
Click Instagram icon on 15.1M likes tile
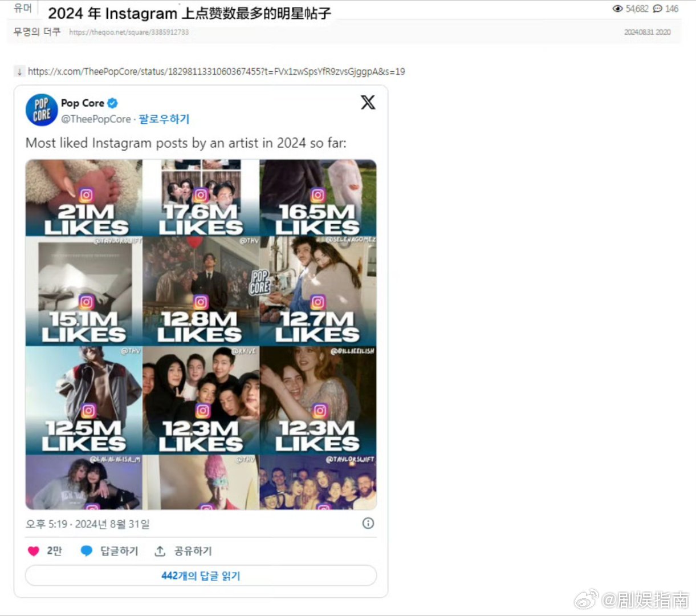pyautogui.click(x=86, y=302)
